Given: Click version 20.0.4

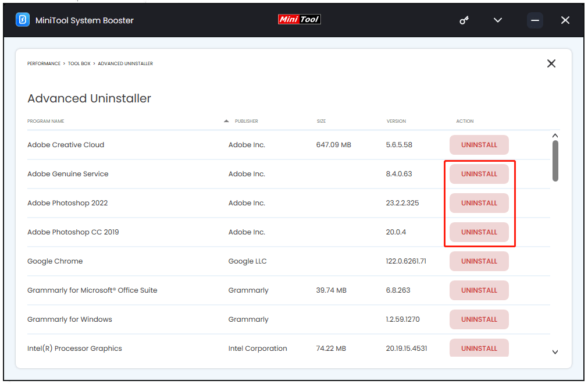Looking at the screenshot, I should point(396,232).
